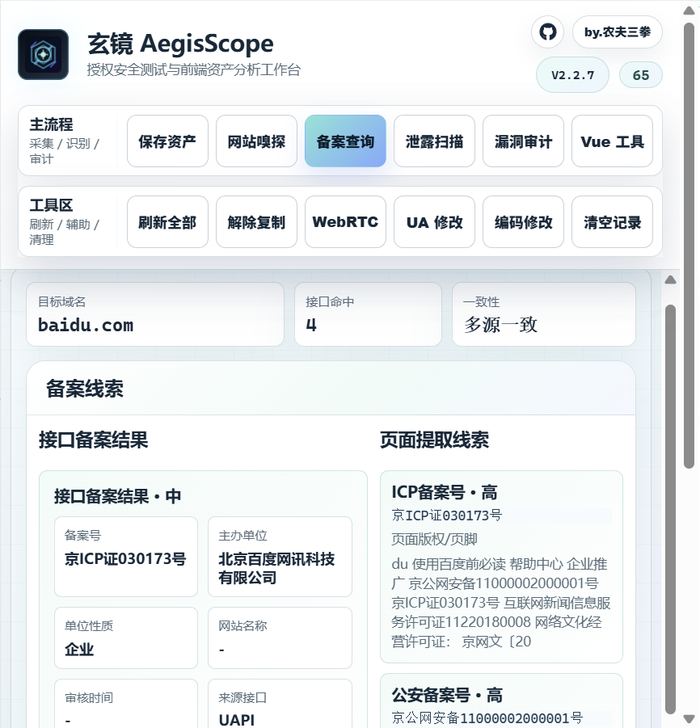Click the 主流程 section label
This screenshot has width=700, height=728.
click(51, 124)
